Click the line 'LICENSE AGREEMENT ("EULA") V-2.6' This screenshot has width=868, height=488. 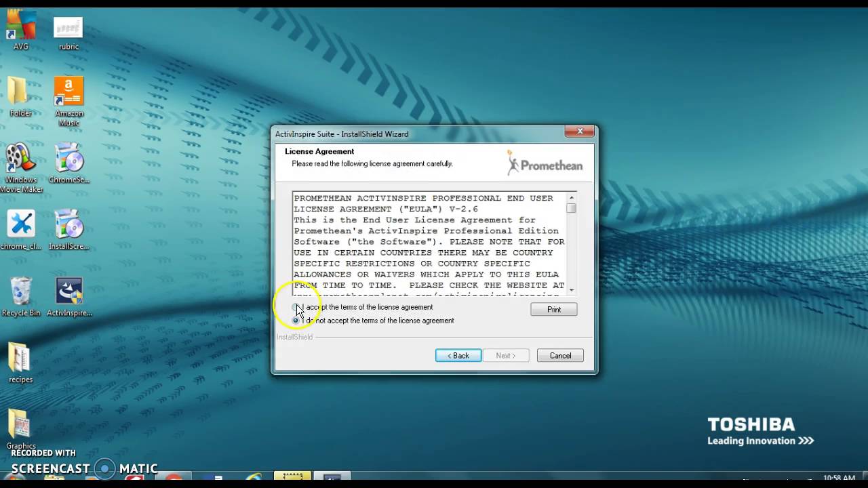[x=386, y=209]
